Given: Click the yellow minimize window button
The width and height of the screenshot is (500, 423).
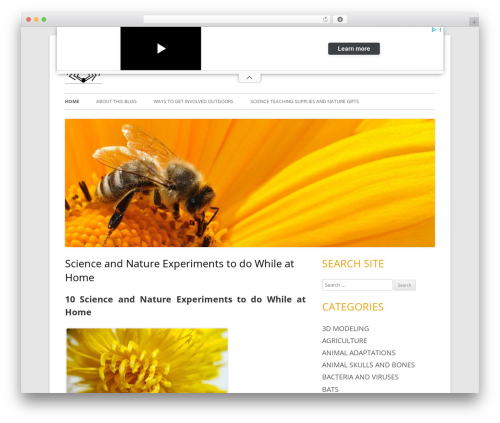Looking at the screenshot, I should coord(36,19).
